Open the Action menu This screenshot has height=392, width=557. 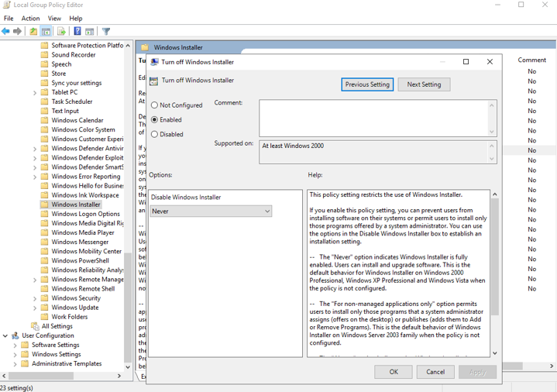(x=30, y=19)
